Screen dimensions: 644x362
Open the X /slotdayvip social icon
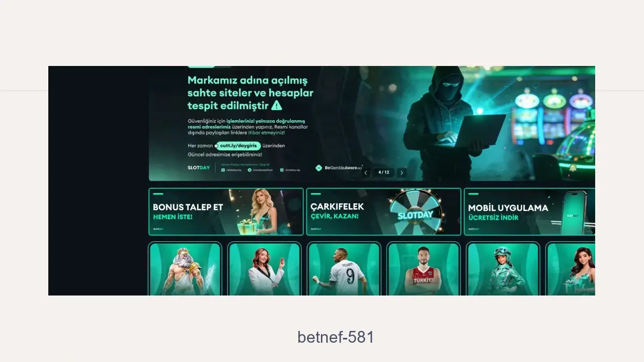223,169
